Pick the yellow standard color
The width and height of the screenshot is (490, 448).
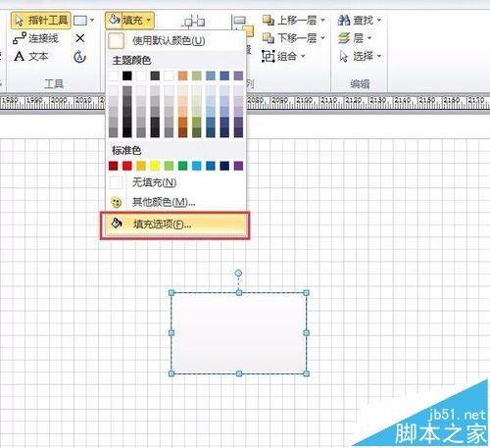155,166
